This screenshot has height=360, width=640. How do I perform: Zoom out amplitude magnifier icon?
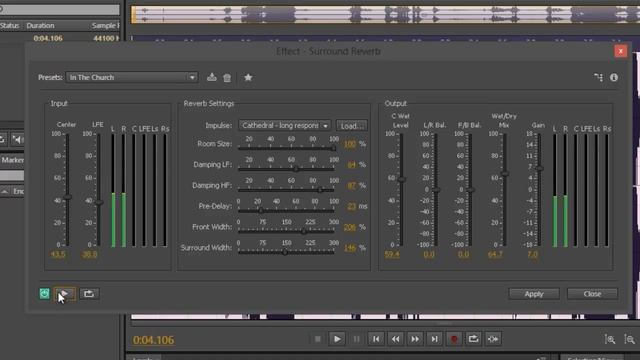(x=629, y=339)
